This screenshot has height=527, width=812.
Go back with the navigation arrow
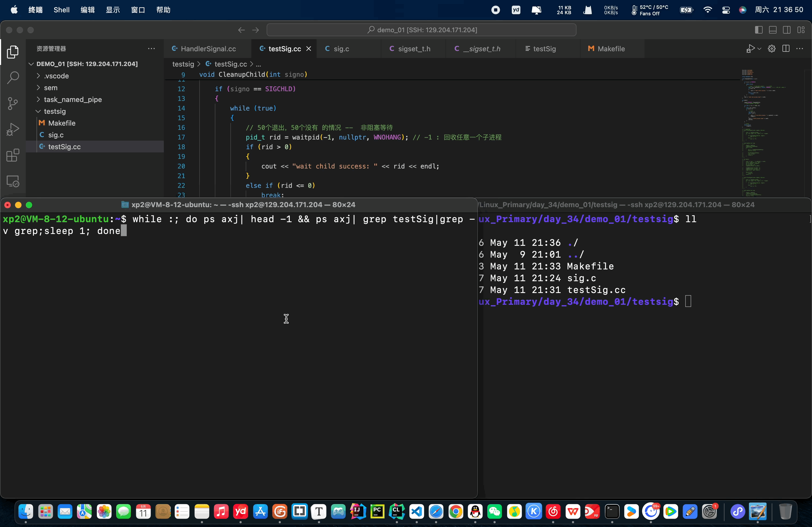241,30
